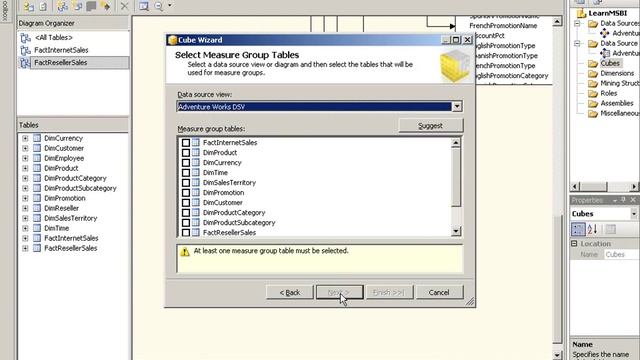
Task: Click the DimReseller table icon in Tables pane
Action: coord(37,208)
